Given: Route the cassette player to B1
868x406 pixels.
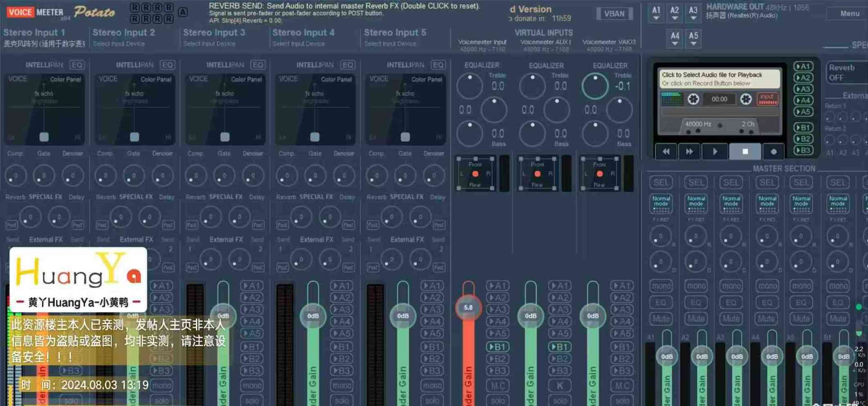Looking at the screenshot, I should [803, 128].
